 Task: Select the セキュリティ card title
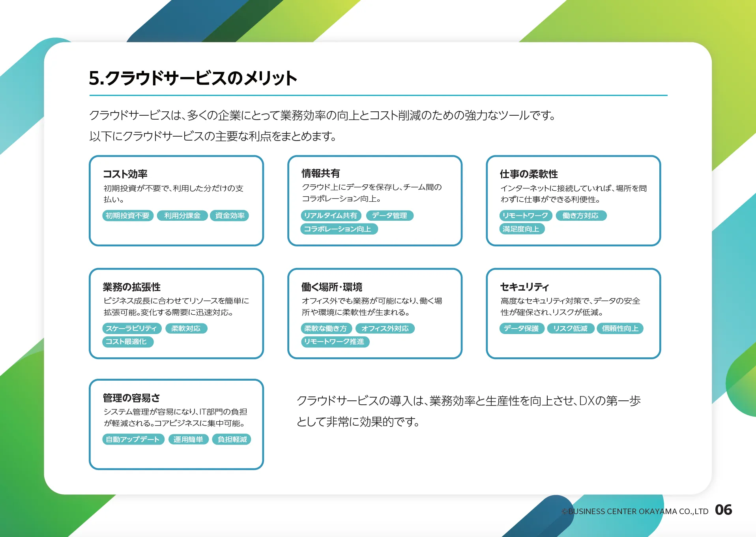[x=524, y=287]
